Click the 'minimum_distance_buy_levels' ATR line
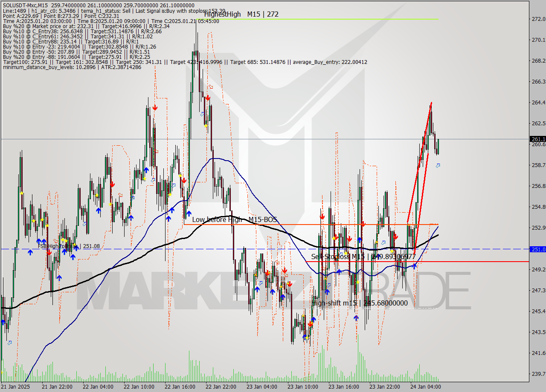Screen dimensions: 546x392 (72, 67)
